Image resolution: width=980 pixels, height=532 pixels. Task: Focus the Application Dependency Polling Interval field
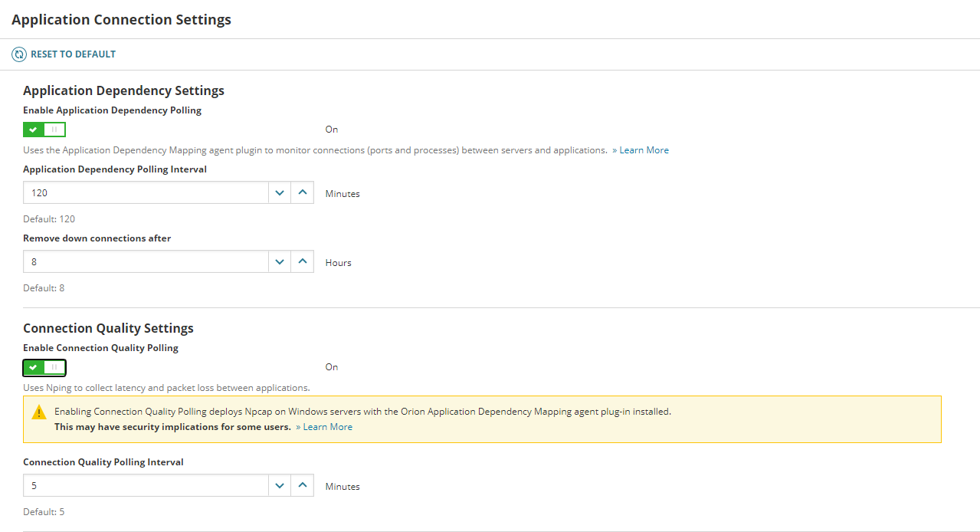coord(146,192)
